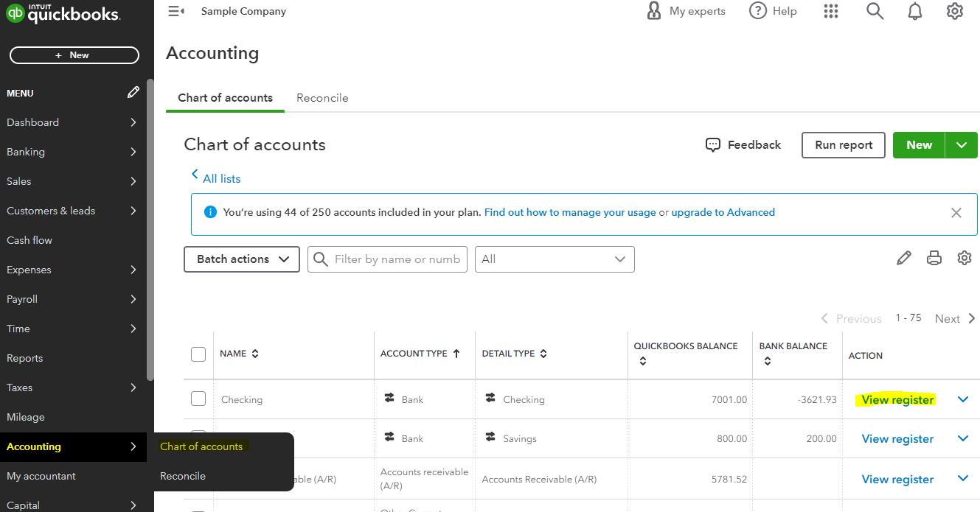Open the action dropdown for the Checking row

(962, 399)
